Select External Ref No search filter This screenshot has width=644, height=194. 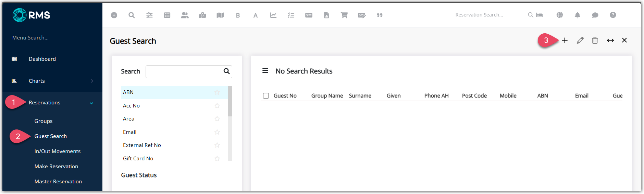pos(174,145)
